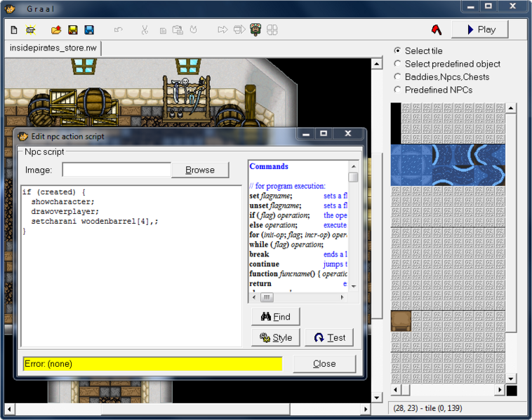Image resolution: width=532 pixels, height=420 pixels.
Task: Click into the Image text field
Action: (117, 170)
